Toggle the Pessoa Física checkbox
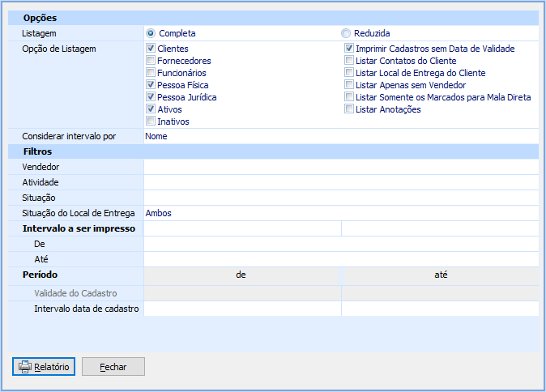The width and height of the screenshot is (546, 392). [151, 85]
